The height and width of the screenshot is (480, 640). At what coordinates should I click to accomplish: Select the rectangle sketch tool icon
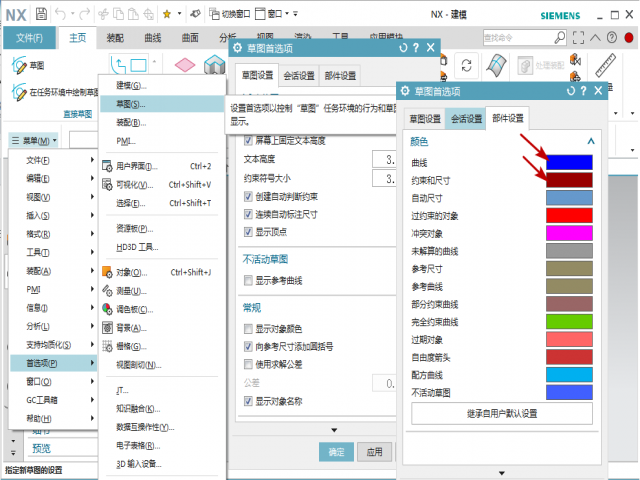point(138,65)
